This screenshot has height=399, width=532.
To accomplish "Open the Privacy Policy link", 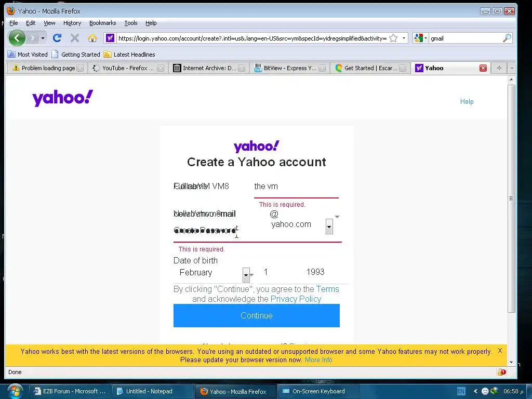I will coord(296,299).
